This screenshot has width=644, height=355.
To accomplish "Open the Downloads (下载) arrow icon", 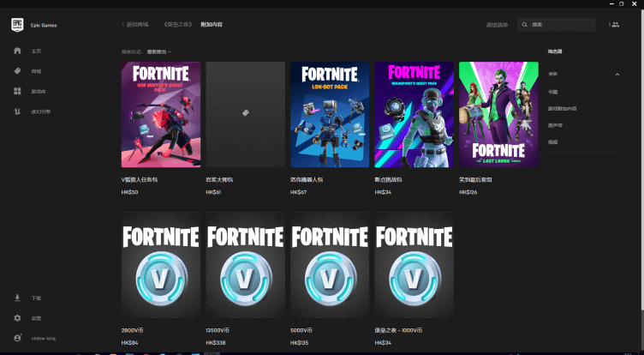I will pyautogui.click(x=17, y=298).
